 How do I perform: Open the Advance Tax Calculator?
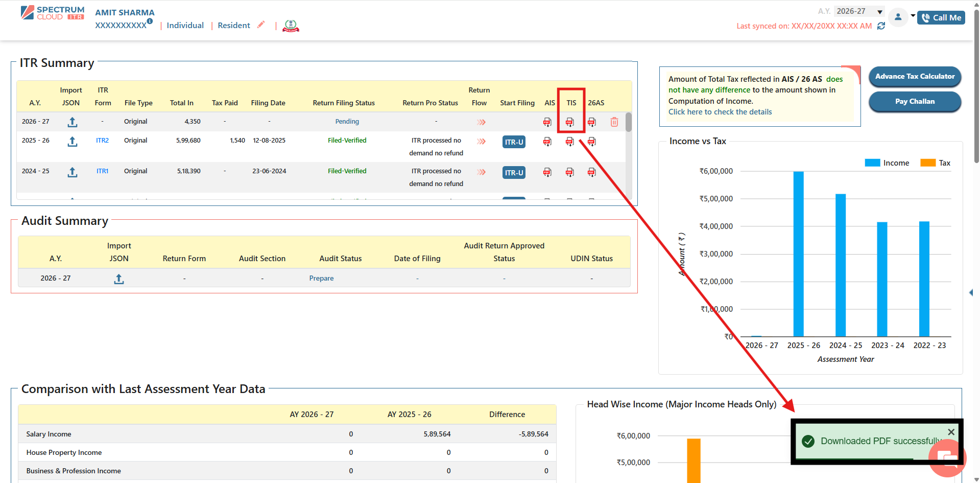[915, 77]
